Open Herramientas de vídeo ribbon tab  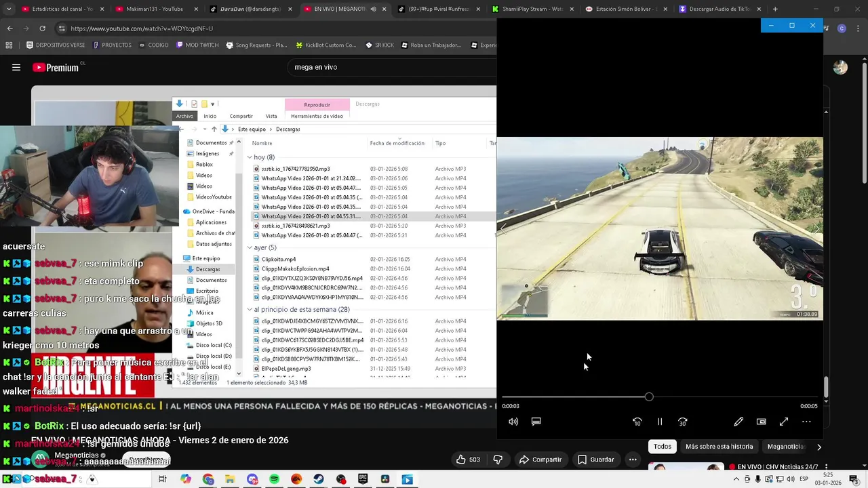317,116
